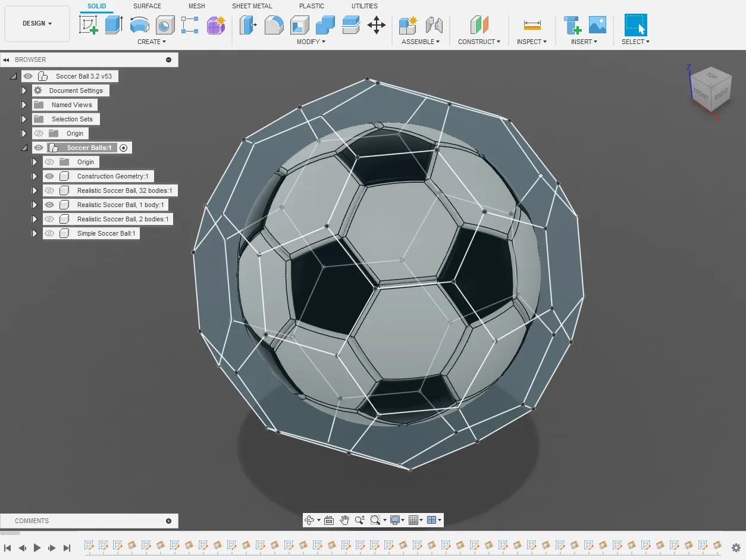Select the Pan tool in navigation bar
Screen dimensions: 746x560
point(344,520)
